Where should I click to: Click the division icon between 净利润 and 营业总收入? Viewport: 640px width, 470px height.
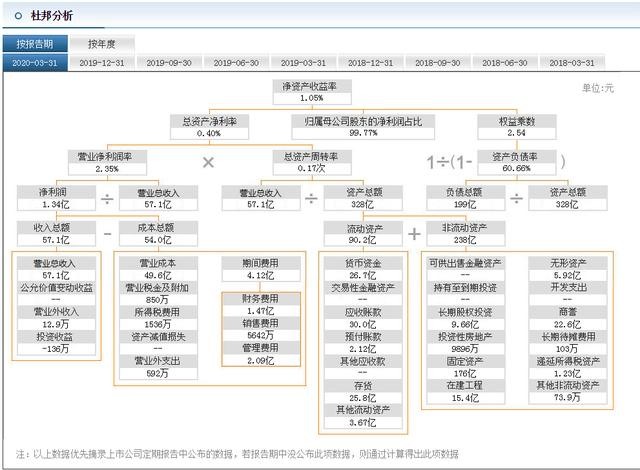coord(107,199)
